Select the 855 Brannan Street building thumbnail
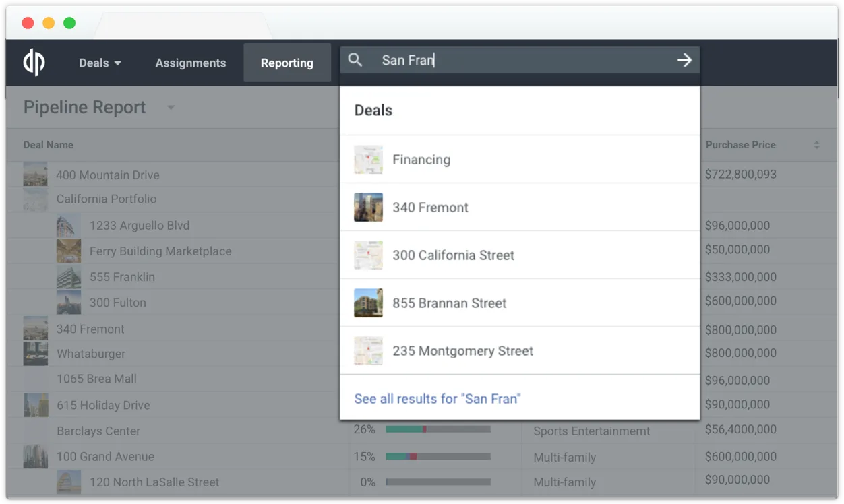Image resolution: width=844 pixels, height=504 pixels. point(368,303)
